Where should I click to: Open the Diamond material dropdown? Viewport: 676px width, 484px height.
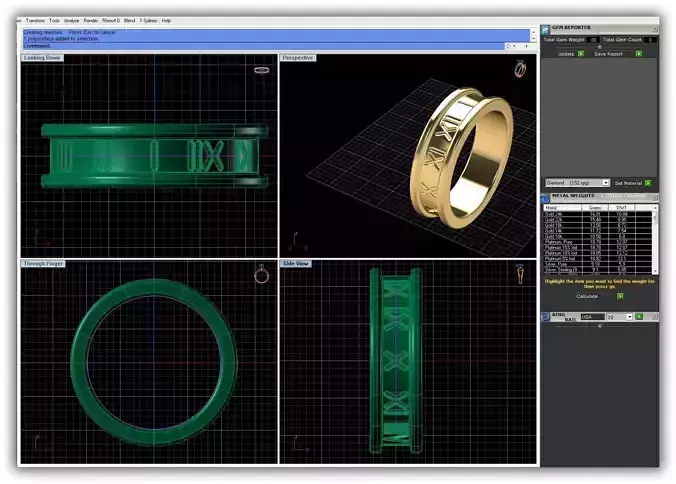(x=577, y=183)
